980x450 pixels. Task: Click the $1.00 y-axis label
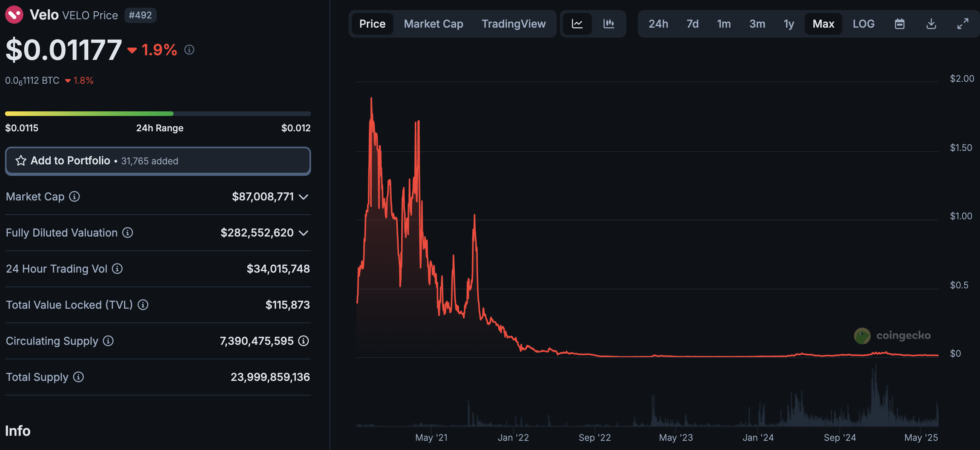[961, 216]
